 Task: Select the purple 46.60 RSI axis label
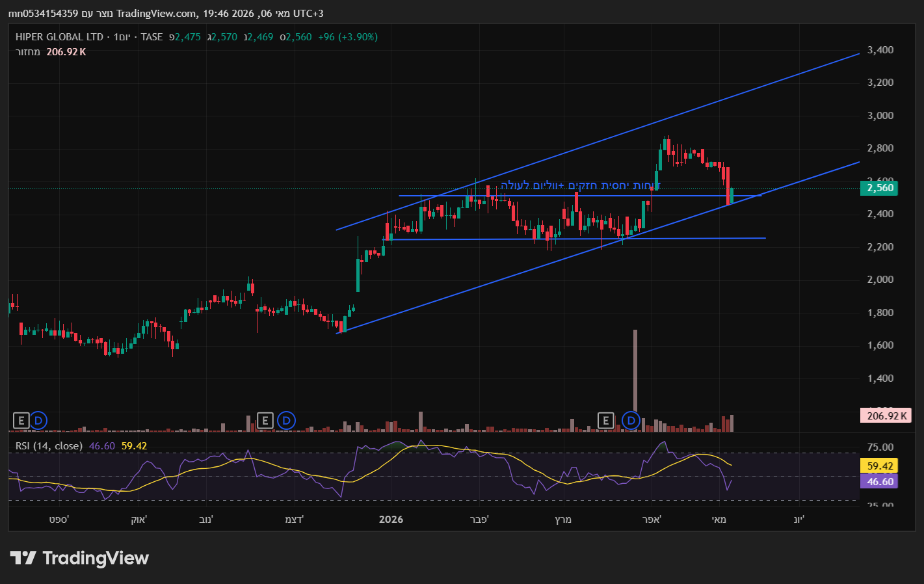[880, 481]
